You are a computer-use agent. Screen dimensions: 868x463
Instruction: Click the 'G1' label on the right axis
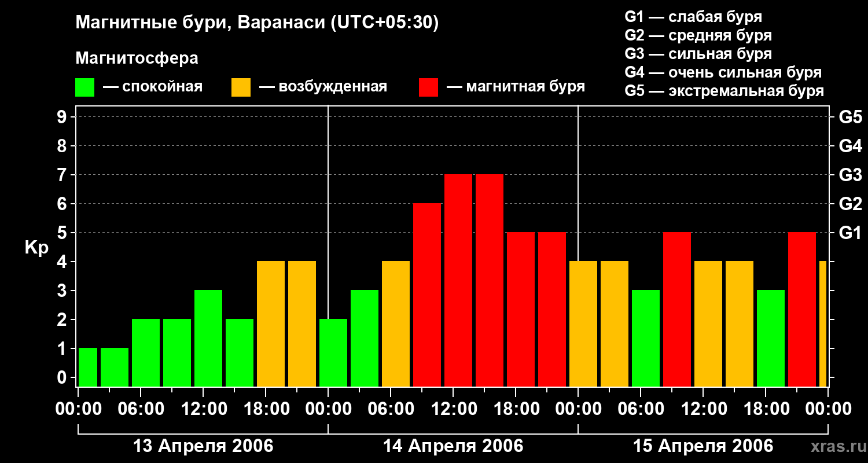[x=851, y=233]
